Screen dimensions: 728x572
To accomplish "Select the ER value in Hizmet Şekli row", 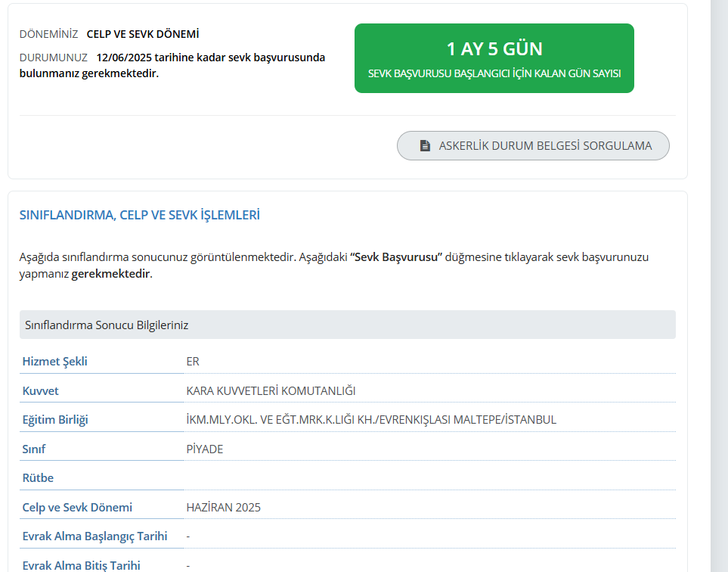I will 193,362.
